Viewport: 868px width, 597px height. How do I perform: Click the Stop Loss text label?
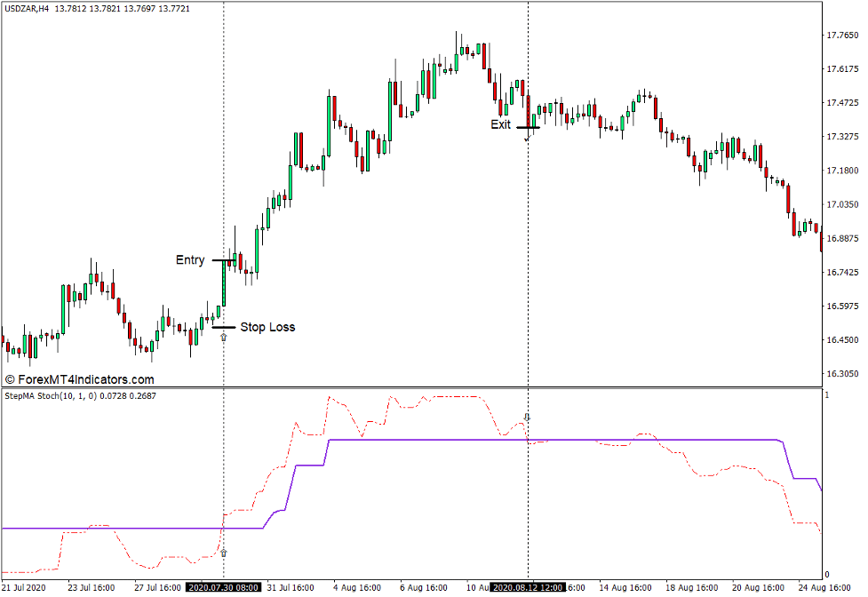pos(268,327)
